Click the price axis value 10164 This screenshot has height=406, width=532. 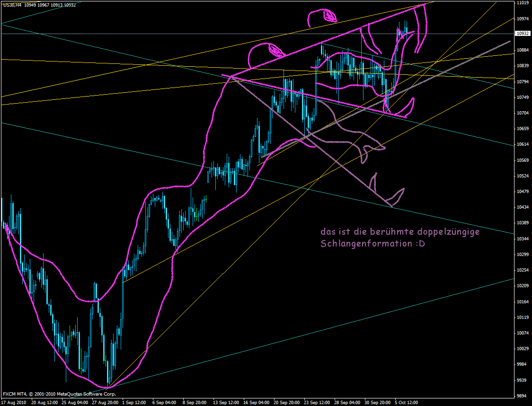(x=523, y=301)
